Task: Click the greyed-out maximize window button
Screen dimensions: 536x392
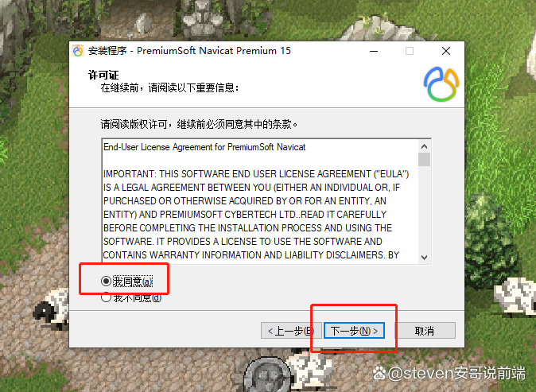Action: pos(410,51)
